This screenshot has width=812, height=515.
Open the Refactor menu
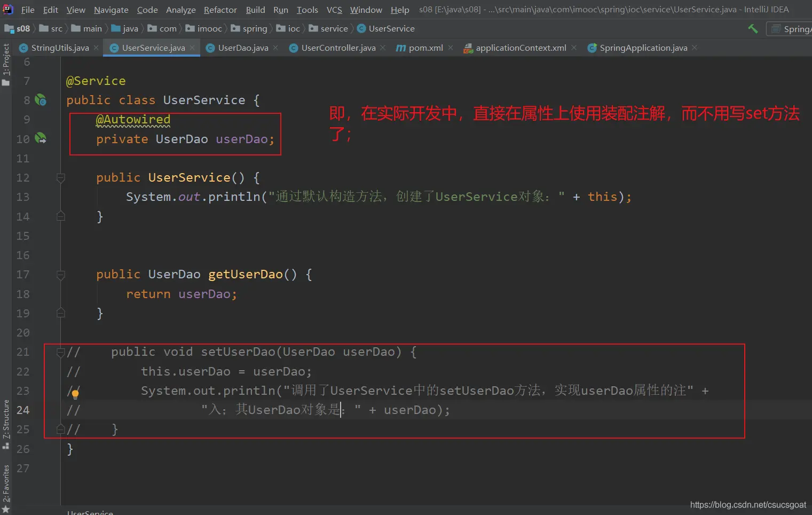point(220,10)
